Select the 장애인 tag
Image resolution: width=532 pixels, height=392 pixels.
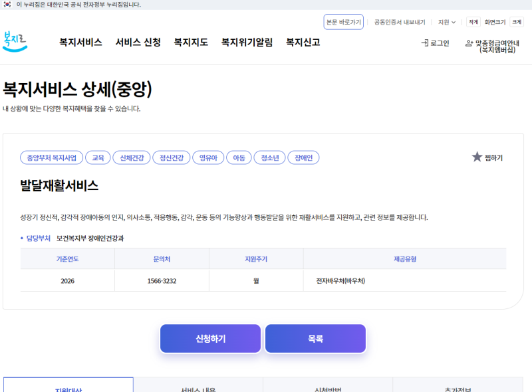coord(303,157)
